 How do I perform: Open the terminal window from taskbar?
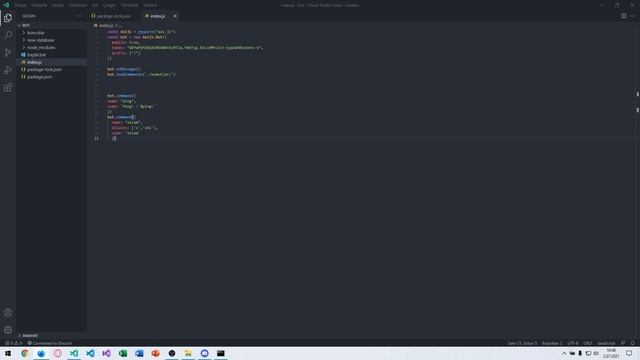click(x=221, y=353)
